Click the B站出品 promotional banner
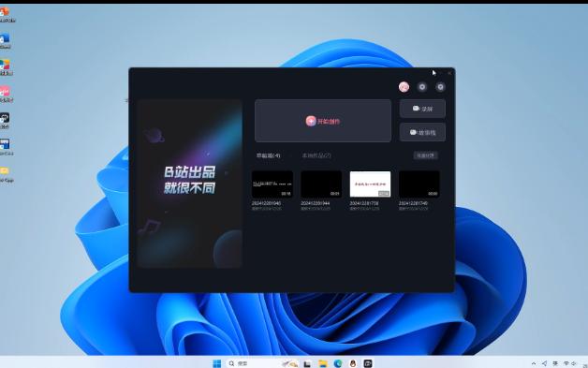Screen dimensions: 588x368 pyautogui.click(x=190, y=184)
